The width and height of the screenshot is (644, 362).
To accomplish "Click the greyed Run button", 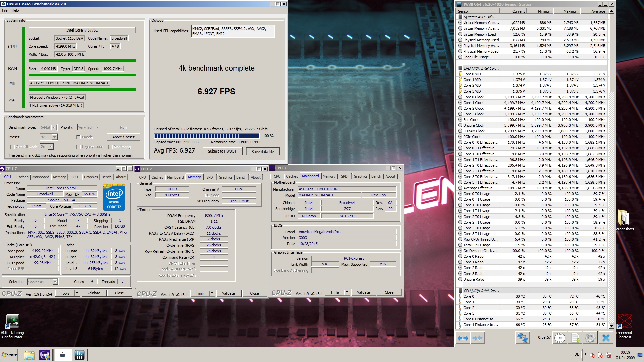I will [123, 127].
